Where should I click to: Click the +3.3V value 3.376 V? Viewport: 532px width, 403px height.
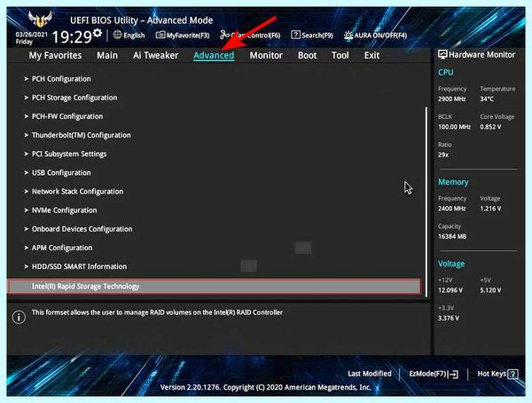click(449, 318)
